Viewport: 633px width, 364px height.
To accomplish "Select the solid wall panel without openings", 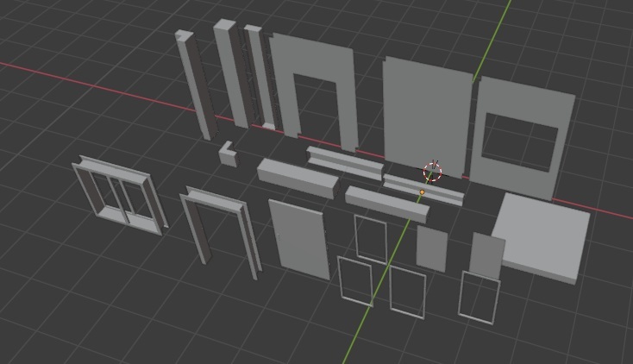I will [427, 117].
